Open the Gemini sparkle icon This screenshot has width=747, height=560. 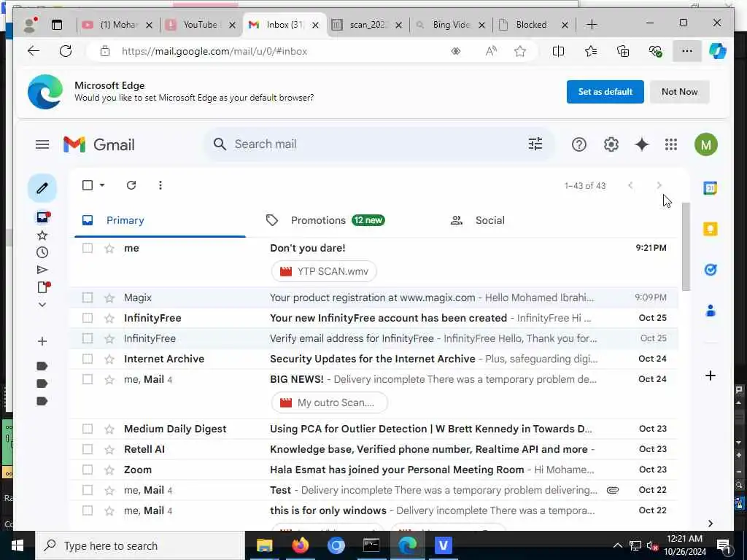[x=642, y=144]
